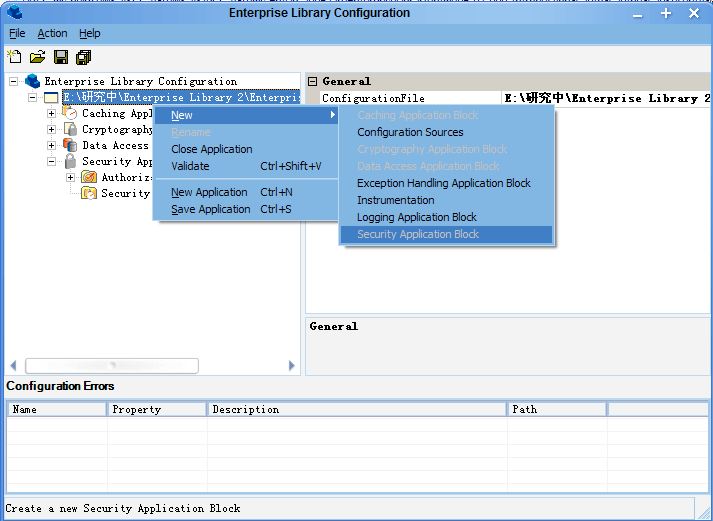Select Instrumentation in the New submenu
Image resolution: width=713 pixels, height=521 pixels.
click(447, 200)
